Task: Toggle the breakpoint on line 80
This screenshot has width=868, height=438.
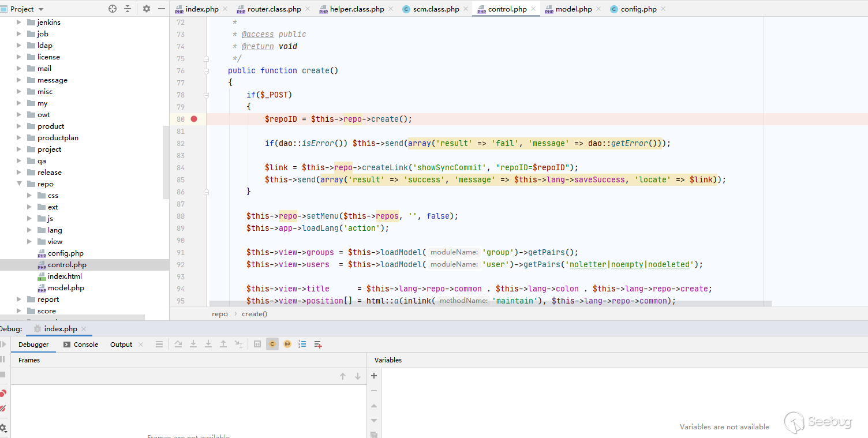Action: (194, 119)
